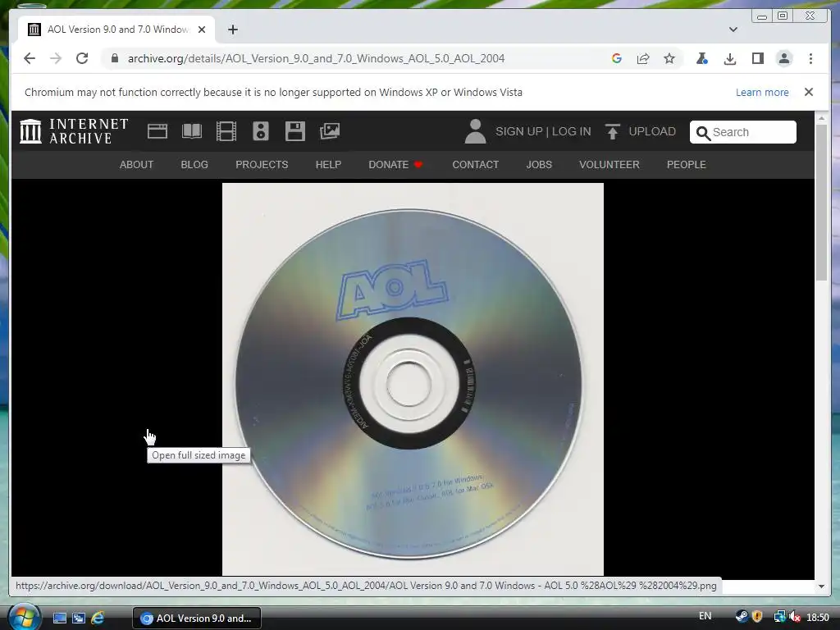Open the ABOUT menu item
This screenshot has height=630, width=840.
137,164
